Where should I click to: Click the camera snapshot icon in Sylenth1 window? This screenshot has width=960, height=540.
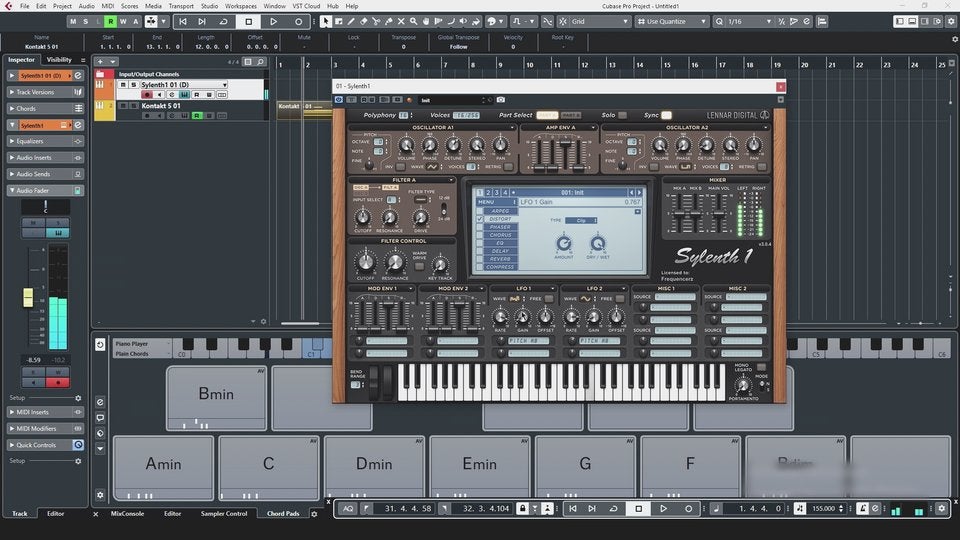501,100
